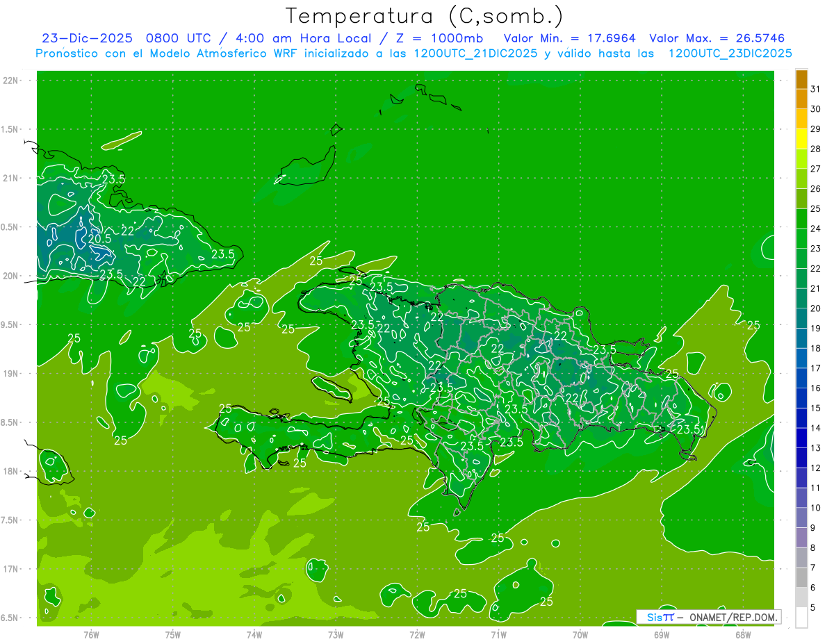Click the colorbar label "10"
Viewport: 834px width, 644px height.
pyautogui.click(x=815, y=508)
